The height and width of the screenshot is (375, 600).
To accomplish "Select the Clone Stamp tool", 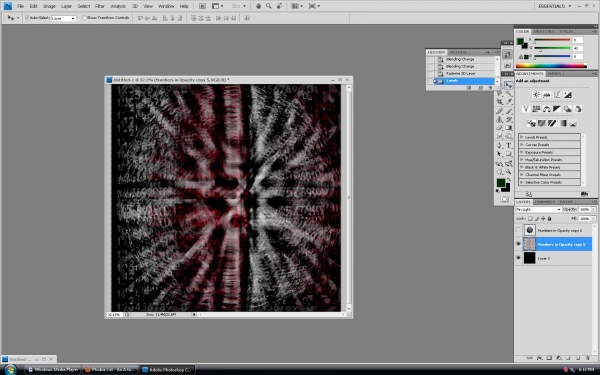I will coord(499,120).
